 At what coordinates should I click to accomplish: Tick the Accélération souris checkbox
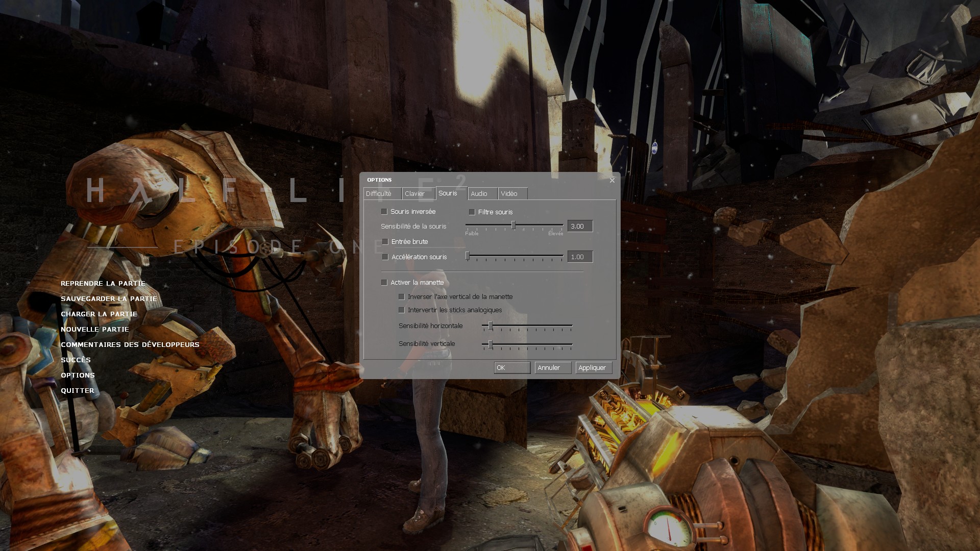[385, 257]
